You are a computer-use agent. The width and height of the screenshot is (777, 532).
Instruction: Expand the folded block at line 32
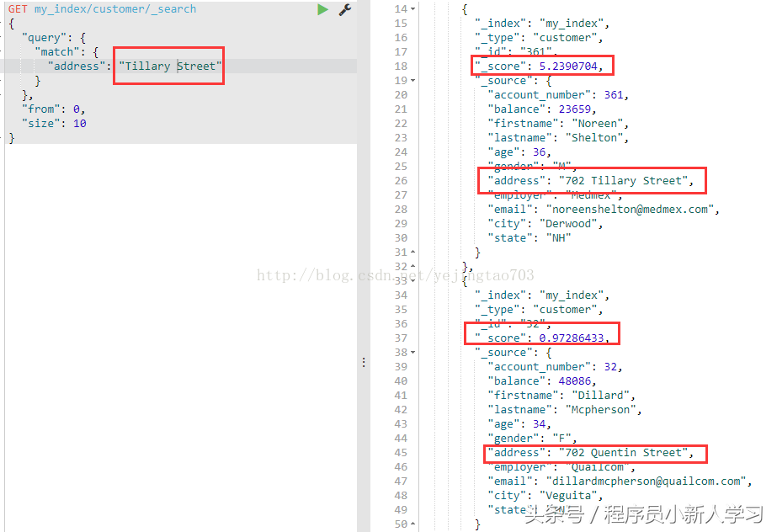(413, 266)
